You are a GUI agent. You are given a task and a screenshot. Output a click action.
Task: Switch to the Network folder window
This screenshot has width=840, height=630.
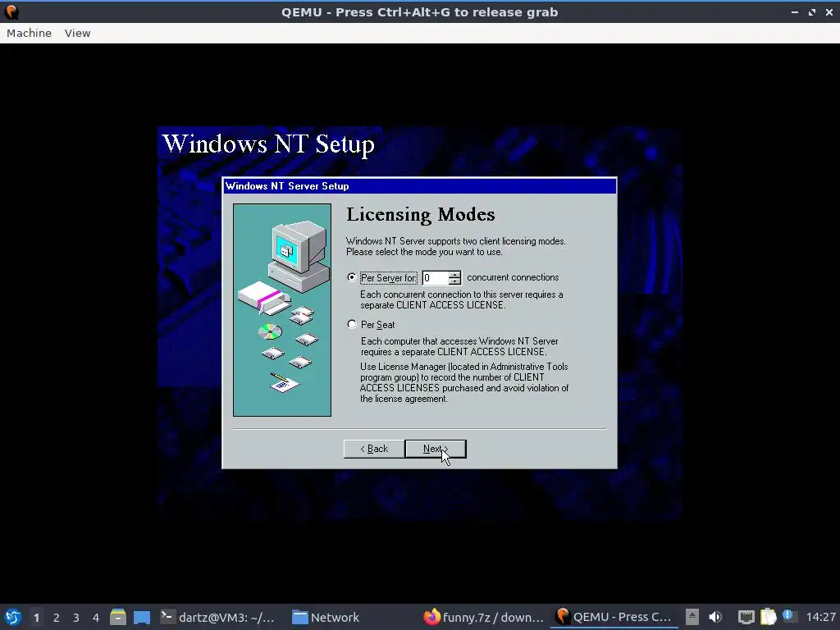coord(326,617)
